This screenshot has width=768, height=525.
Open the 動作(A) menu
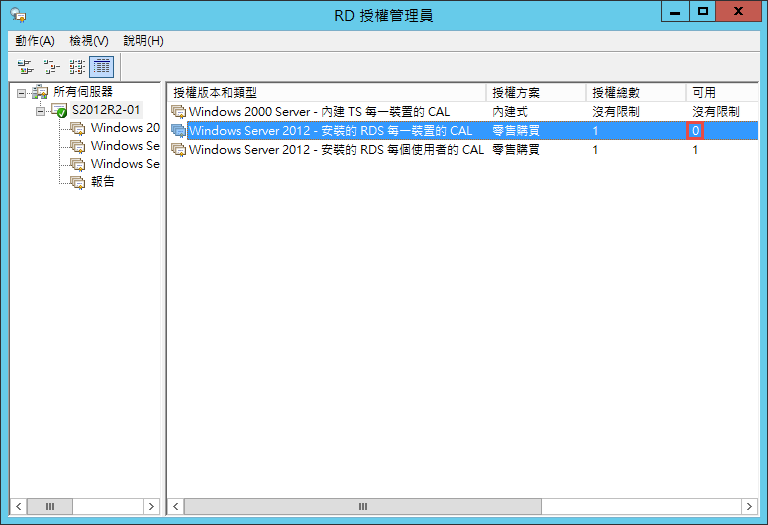[34, 41]
